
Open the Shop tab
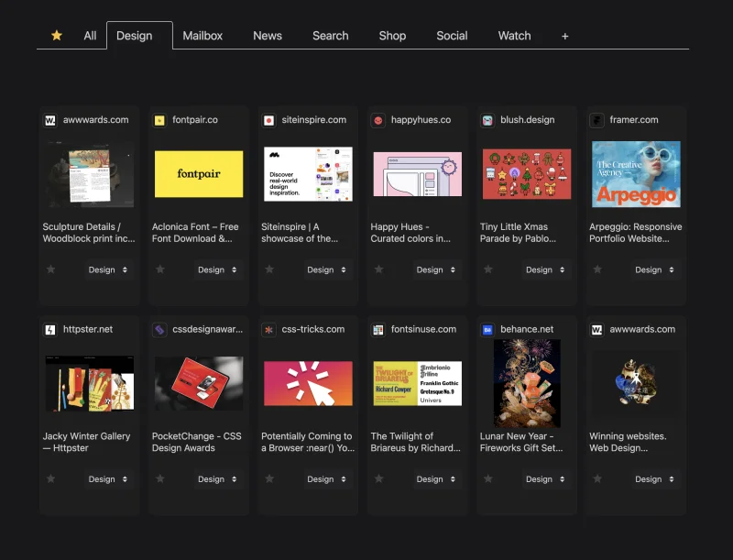coord(392,36)
